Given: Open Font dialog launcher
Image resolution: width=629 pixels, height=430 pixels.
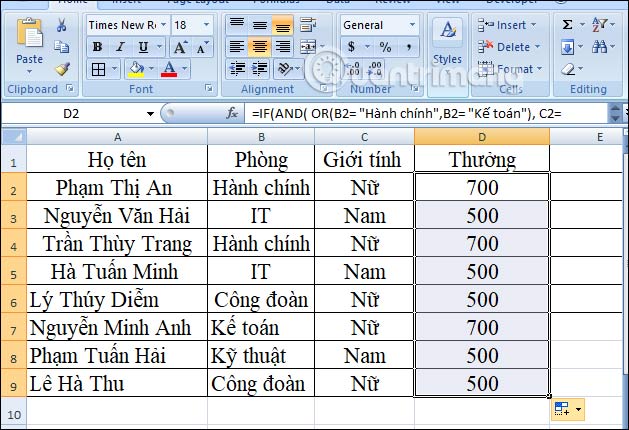Looking at the screenshot, I should (209, 88).
